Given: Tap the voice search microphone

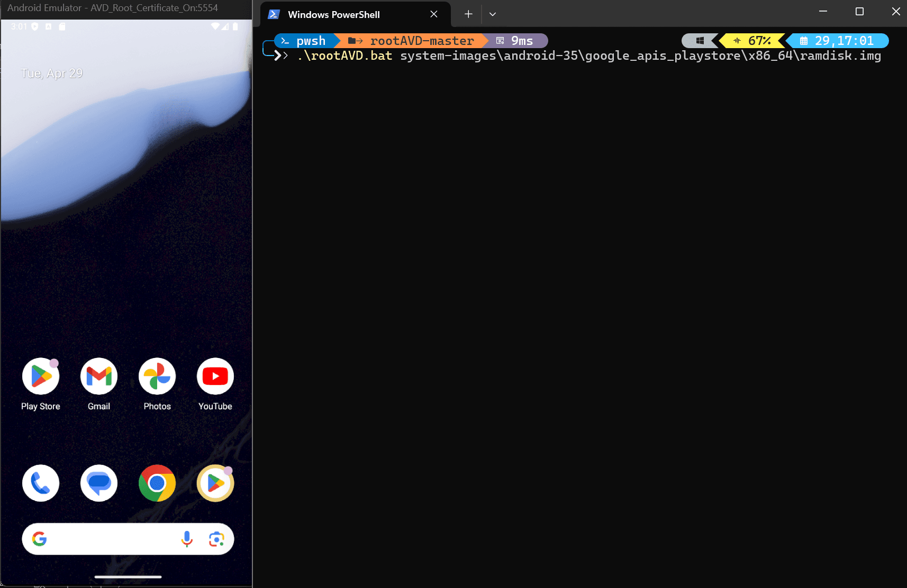Looking at the screenshot, I should click(x=187, y=539).
